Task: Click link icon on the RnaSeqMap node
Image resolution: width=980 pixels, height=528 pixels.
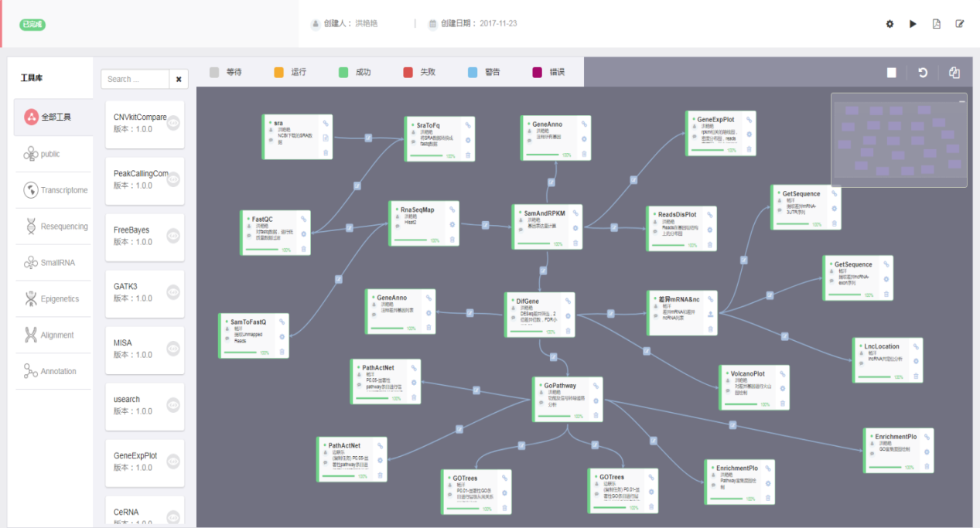Action: [x=452, y=209]
